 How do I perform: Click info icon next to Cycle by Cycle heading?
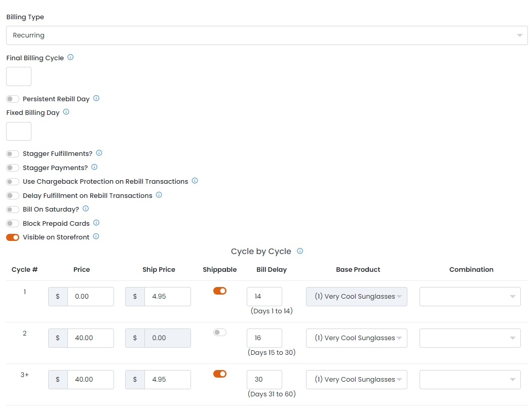coord(300,251)
